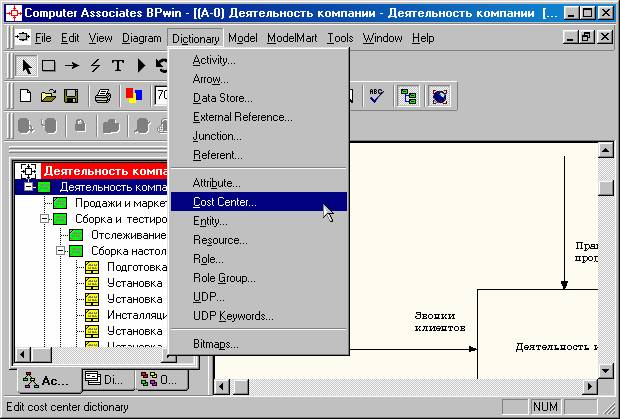The image size is (620, 419).
Task: Open model with folder icon
Action: pyautogui.click(x=48, y=96)
